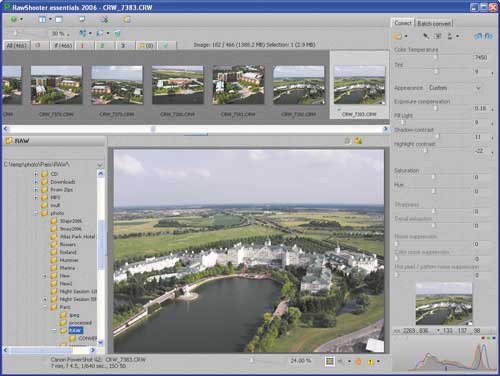The height and width of the screenshot is (376, 500).
Task: Open the green globe icon's dropdown arrow
Action: coord(22,20)
